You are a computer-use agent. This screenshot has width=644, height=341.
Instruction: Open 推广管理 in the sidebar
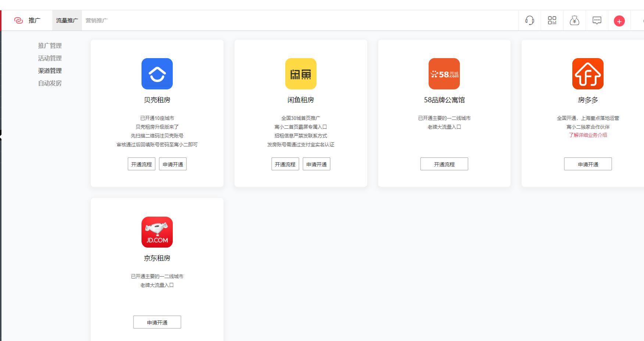point(50,46)
